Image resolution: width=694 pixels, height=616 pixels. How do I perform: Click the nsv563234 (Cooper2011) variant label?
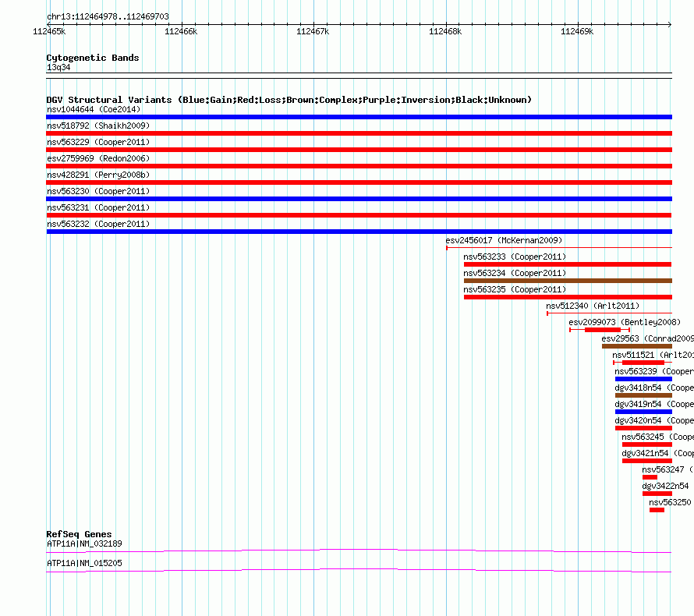tap(515, 273)
